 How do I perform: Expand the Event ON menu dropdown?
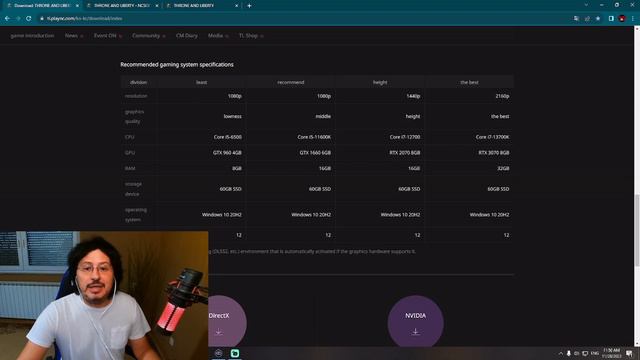108,36
